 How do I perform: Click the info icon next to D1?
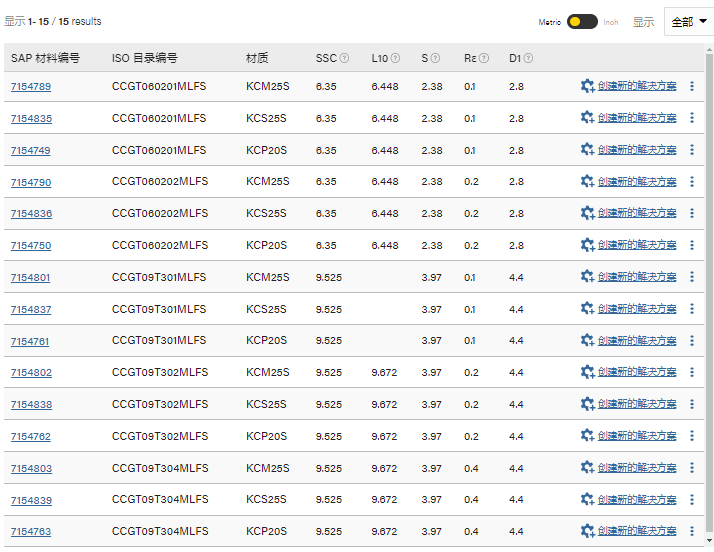point(528,58)
